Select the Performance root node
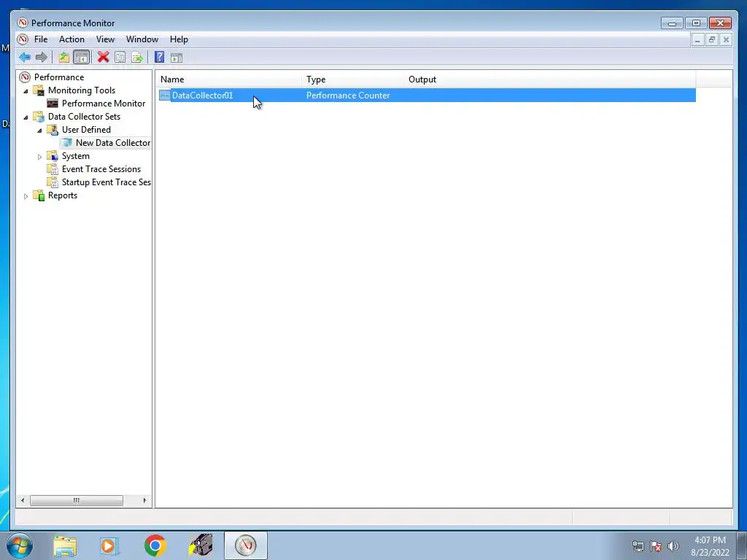Image resolution: width=747 pixels, height=560 pixels. 59,77
